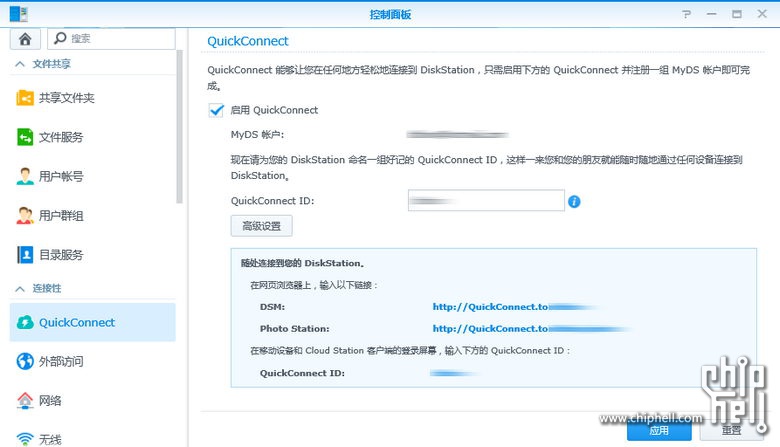Viewport: 780px width, 447px height.
Task: Maximize the 控制面板 window
Action: 737,14
